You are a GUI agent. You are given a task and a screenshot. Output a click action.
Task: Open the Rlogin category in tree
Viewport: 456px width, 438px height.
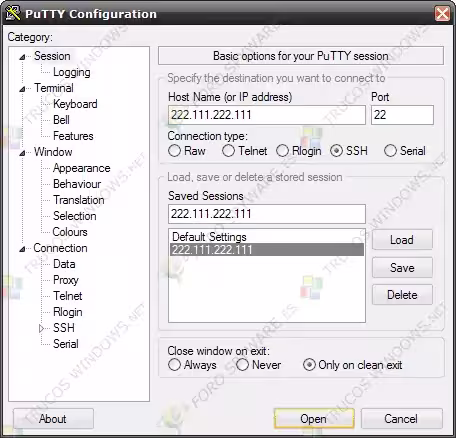pyautogui.click(x=68, y=312)
